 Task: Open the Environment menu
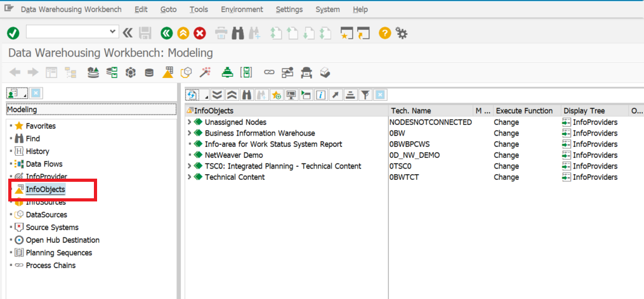pos(242,10)
